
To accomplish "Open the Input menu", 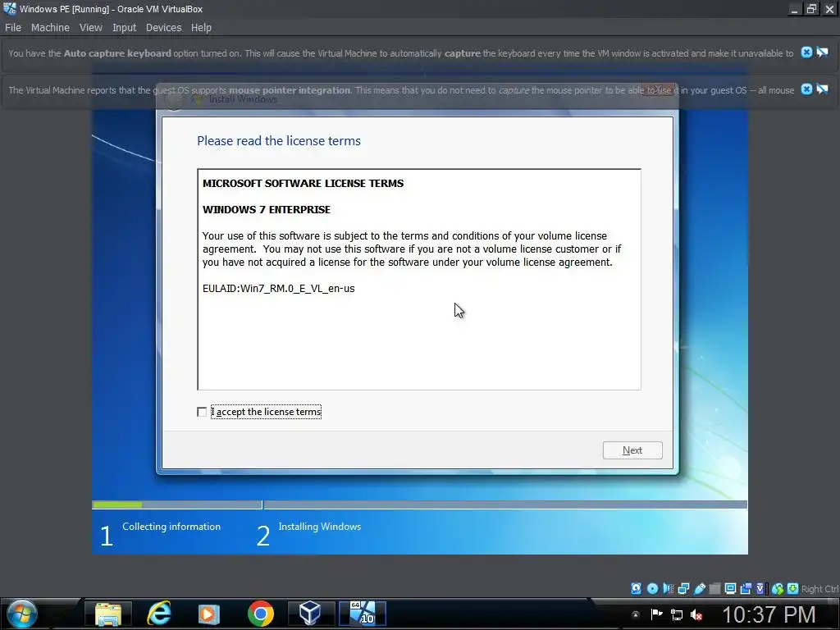I will 125,27.
